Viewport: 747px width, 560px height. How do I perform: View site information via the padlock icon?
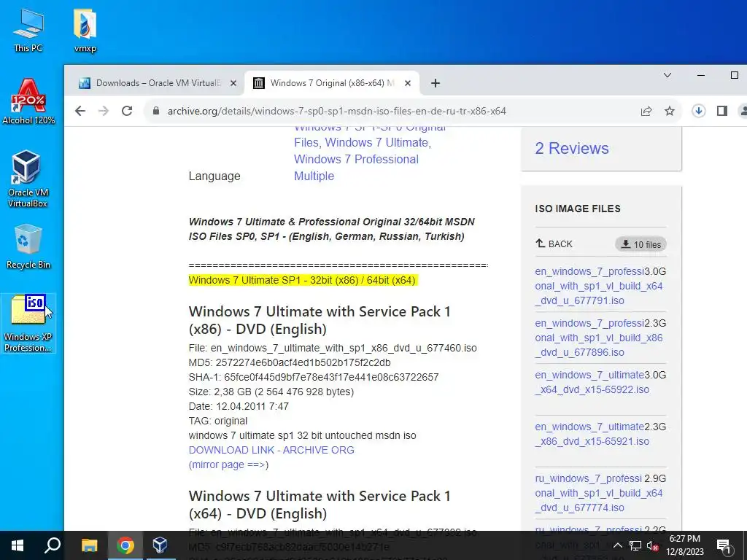(156, 111)
